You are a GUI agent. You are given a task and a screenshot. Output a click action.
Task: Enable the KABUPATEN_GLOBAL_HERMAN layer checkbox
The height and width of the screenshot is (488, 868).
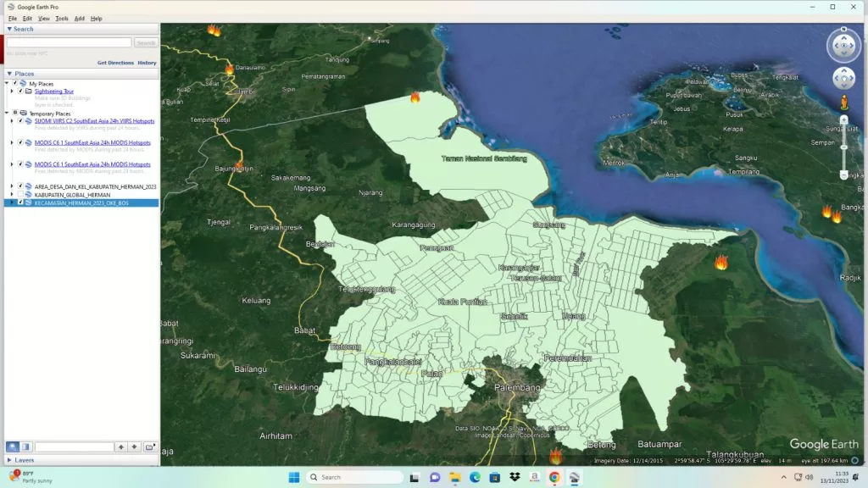pyautogui.click(x=20, y=192)
